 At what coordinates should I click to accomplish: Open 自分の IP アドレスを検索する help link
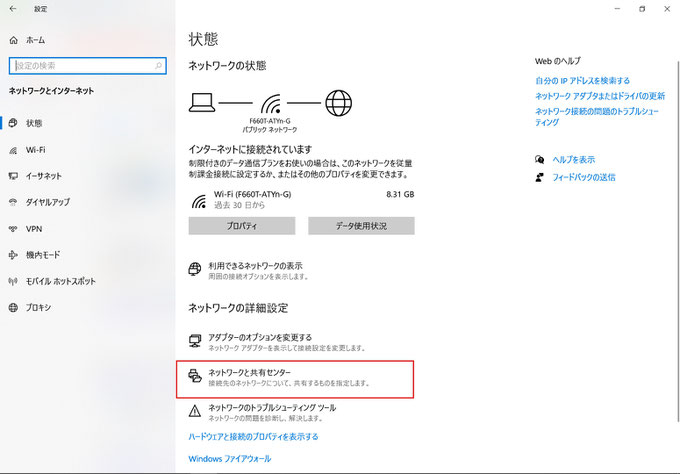coord(582,81)
